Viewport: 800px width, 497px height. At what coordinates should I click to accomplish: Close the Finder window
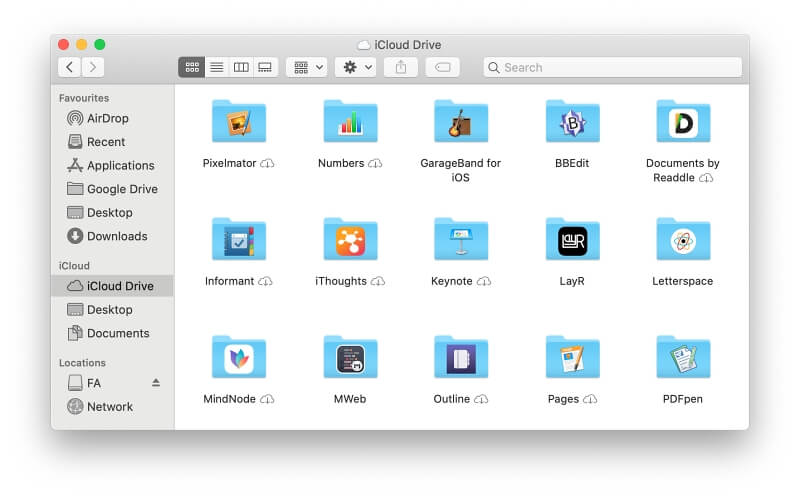coord(63,44)
